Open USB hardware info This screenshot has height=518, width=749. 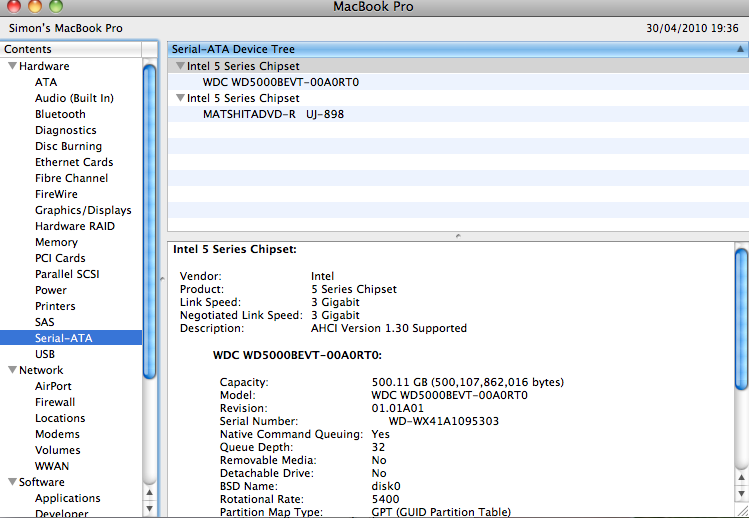45,354
